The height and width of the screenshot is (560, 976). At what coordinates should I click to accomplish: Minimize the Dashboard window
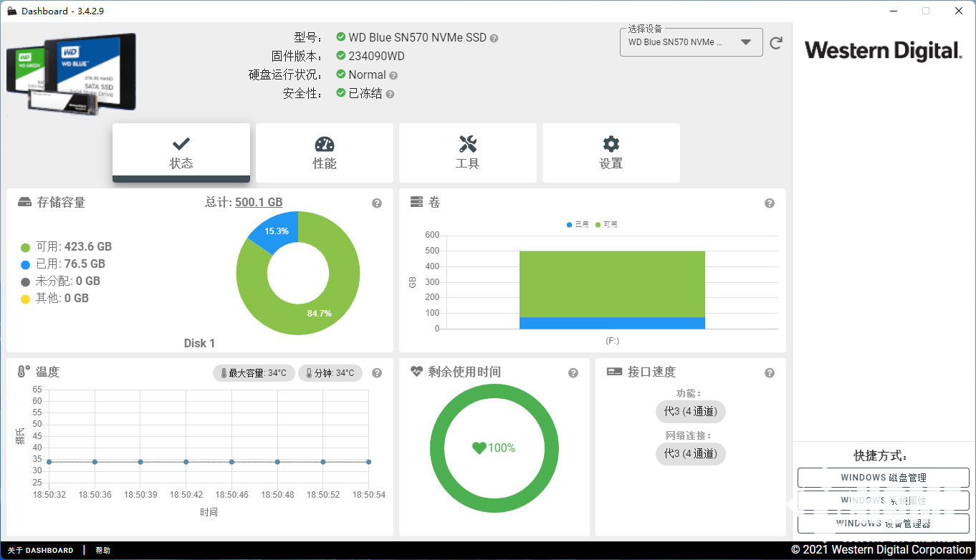(x=893, y=11)
